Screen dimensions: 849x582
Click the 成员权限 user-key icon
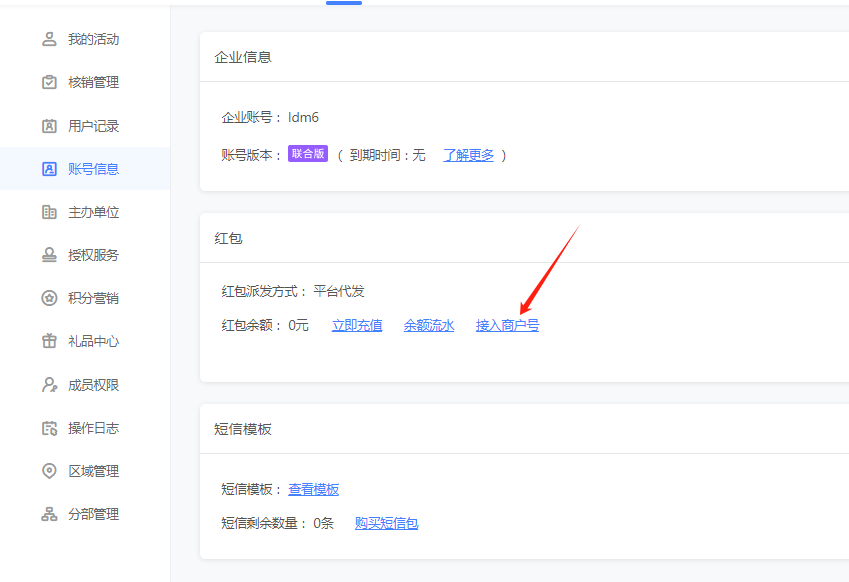click(49, 385)
